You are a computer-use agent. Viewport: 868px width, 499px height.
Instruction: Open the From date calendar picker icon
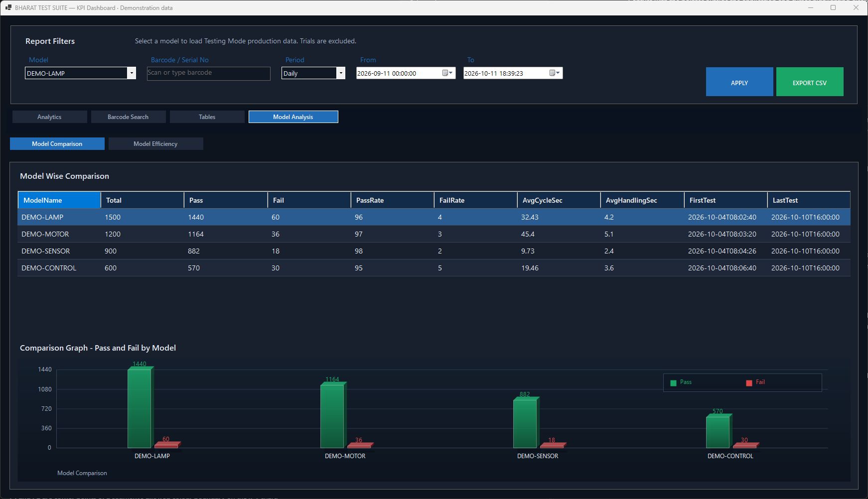[447, 73]
